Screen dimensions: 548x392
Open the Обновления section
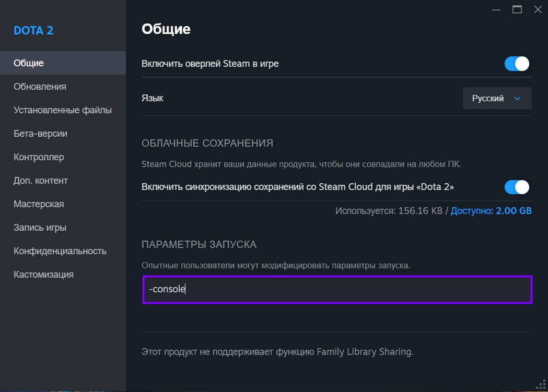click(x=40, y=87)
